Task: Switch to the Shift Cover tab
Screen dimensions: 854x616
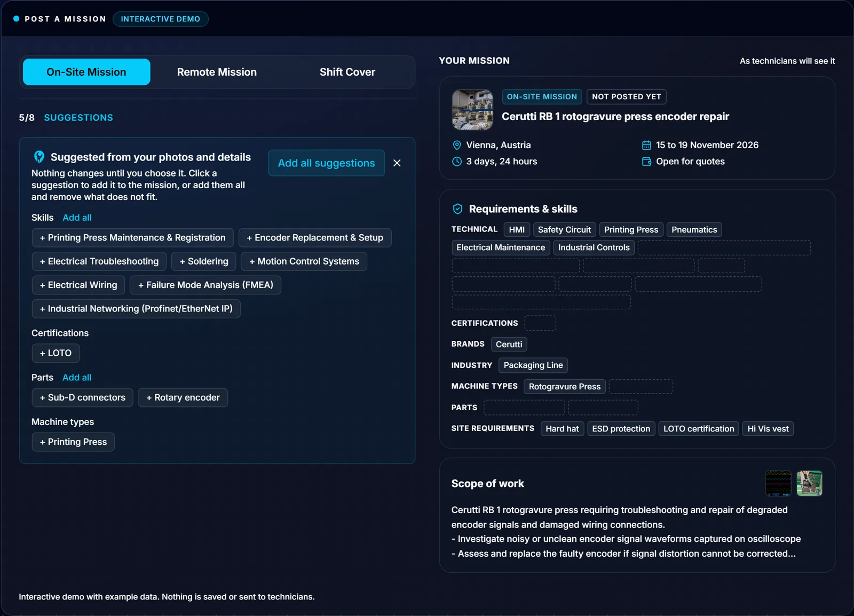Action: [347, 72]
